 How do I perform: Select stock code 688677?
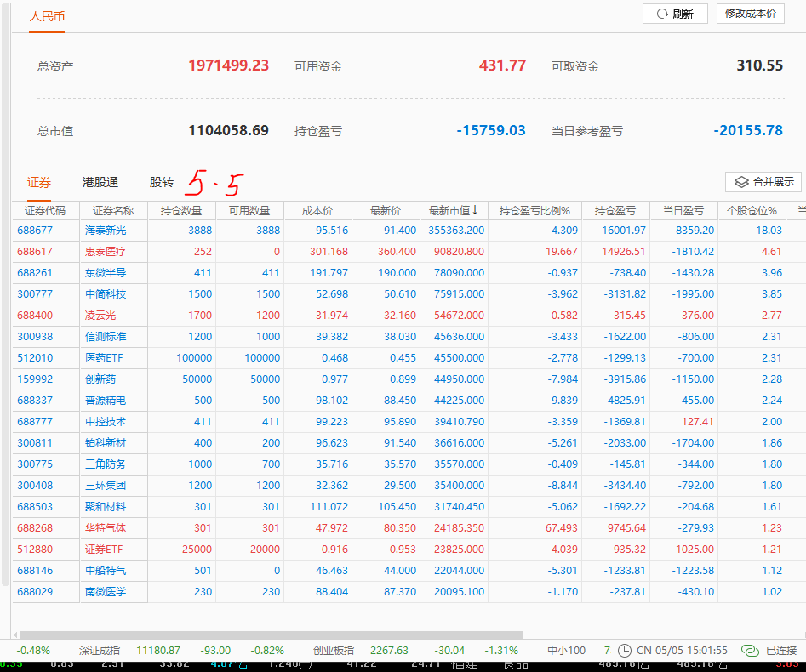(x=35, y=231)
